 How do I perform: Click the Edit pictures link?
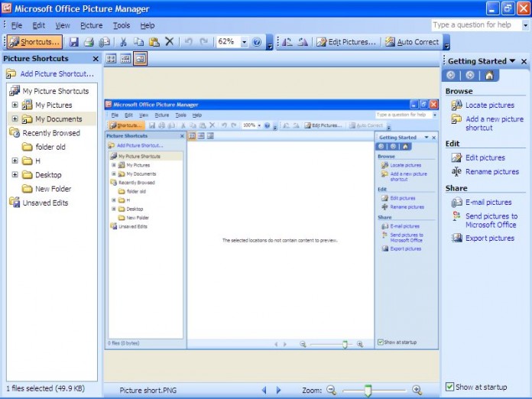(485, 157)
